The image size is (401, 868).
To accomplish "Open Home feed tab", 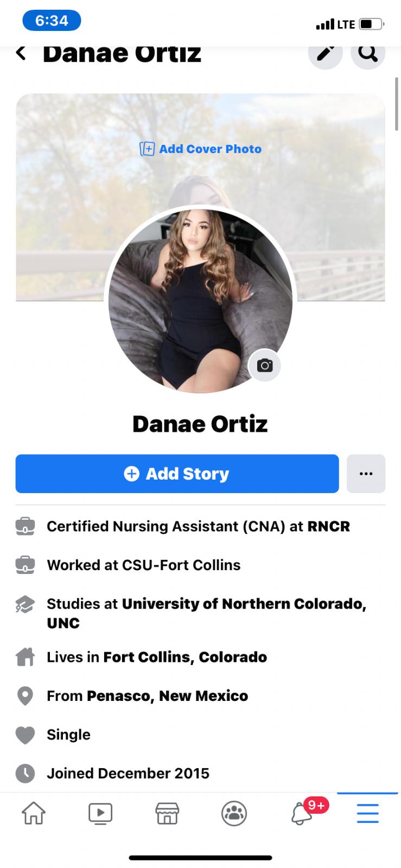I will point(34,813).
